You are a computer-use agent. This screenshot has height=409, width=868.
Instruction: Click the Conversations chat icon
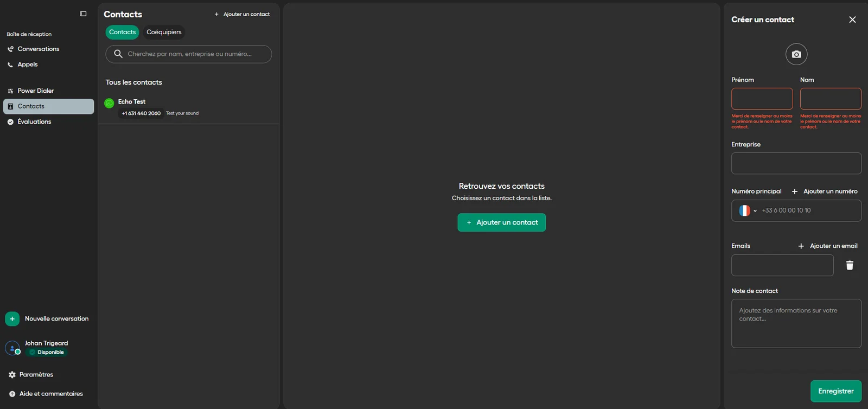click(x=10, y=49)
